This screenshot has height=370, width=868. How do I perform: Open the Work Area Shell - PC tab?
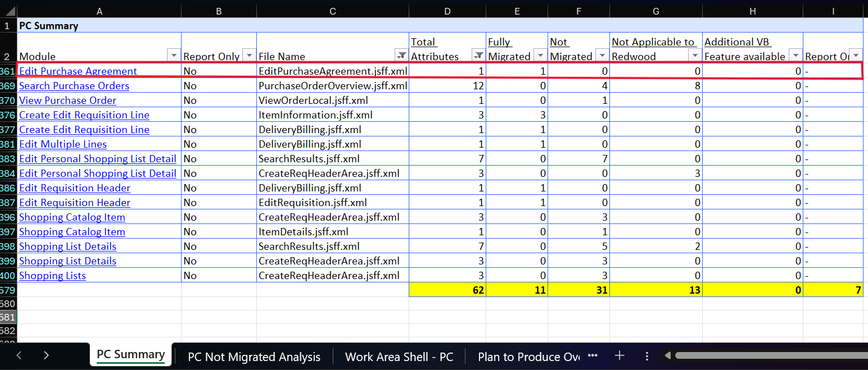(399, 357)
